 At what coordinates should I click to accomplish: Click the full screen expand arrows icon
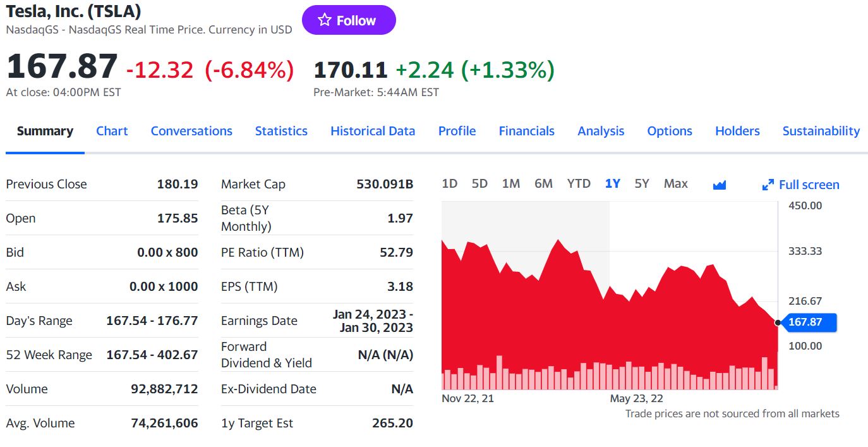pyautogui.click(x=768, y=185)
